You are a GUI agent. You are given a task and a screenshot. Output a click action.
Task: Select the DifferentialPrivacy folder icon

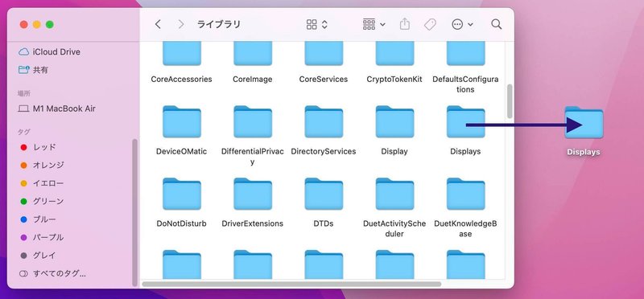253,122
